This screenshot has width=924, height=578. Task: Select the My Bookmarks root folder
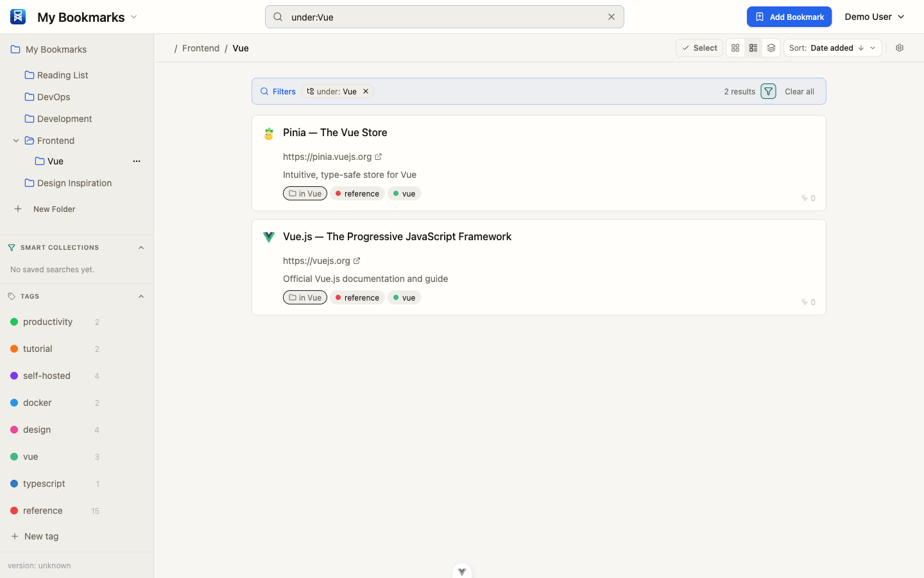click(56, 49)
